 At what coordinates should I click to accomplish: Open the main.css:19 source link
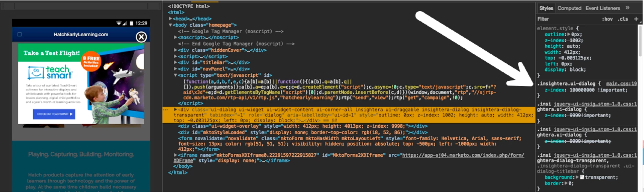click(621, 84)
